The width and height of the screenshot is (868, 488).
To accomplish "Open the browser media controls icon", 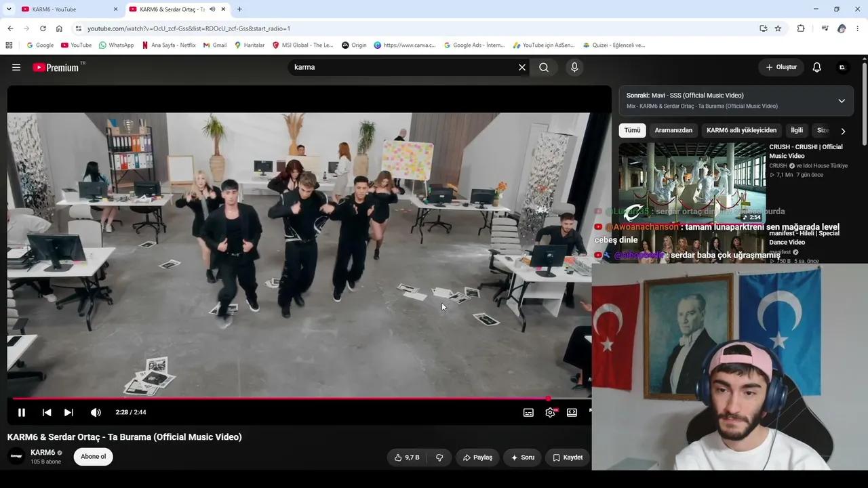I will click(x=825, y=28).
